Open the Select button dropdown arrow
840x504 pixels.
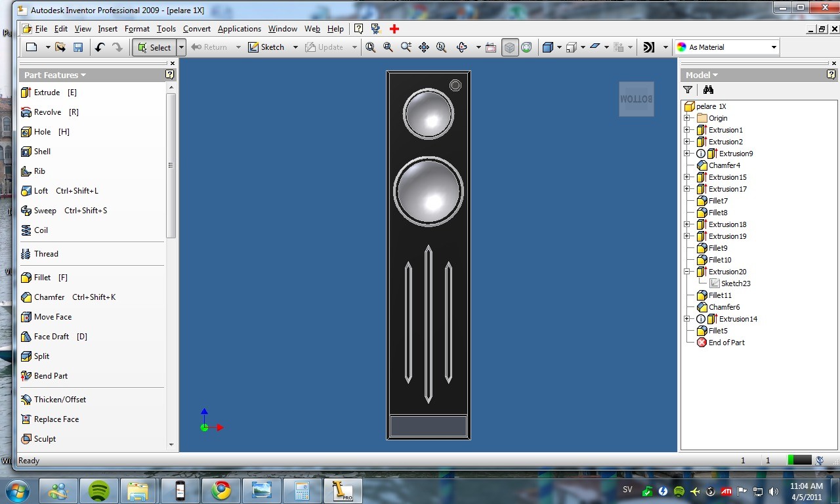click(182, 47)
